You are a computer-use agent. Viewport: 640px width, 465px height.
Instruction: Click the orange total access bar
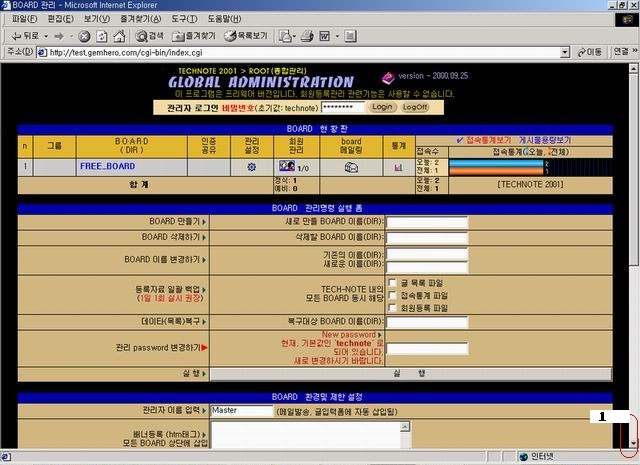496,171
